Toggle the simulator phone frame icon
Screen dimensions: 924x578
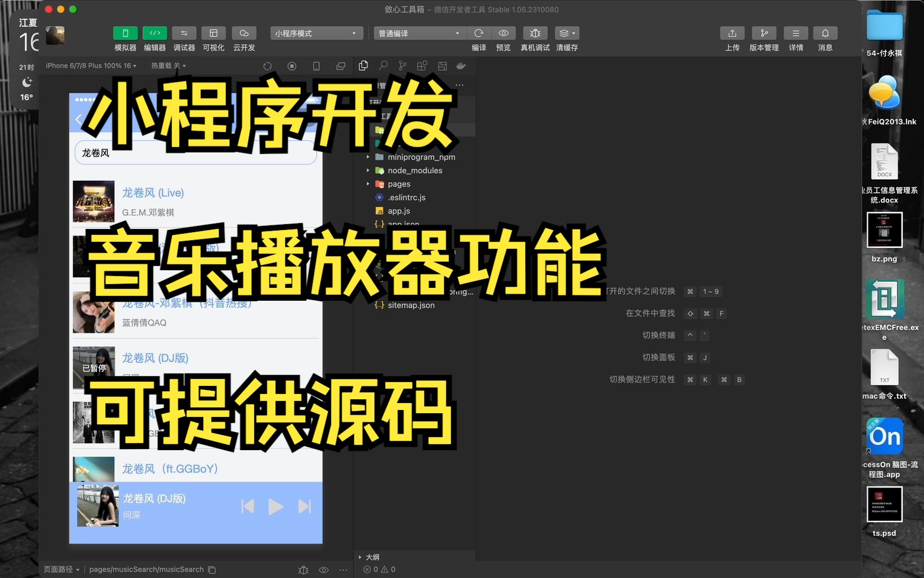(316, 66)
